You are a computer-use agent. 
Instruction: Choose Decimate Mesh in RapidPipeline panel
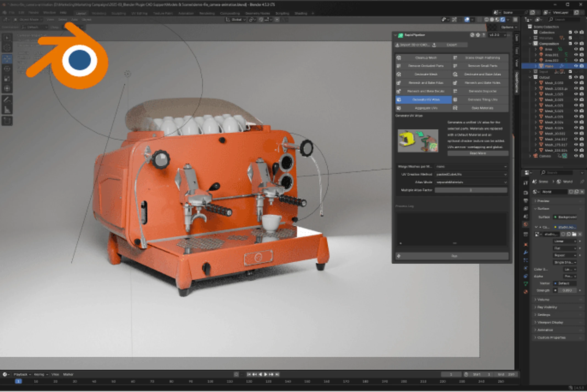coord(426,74)
